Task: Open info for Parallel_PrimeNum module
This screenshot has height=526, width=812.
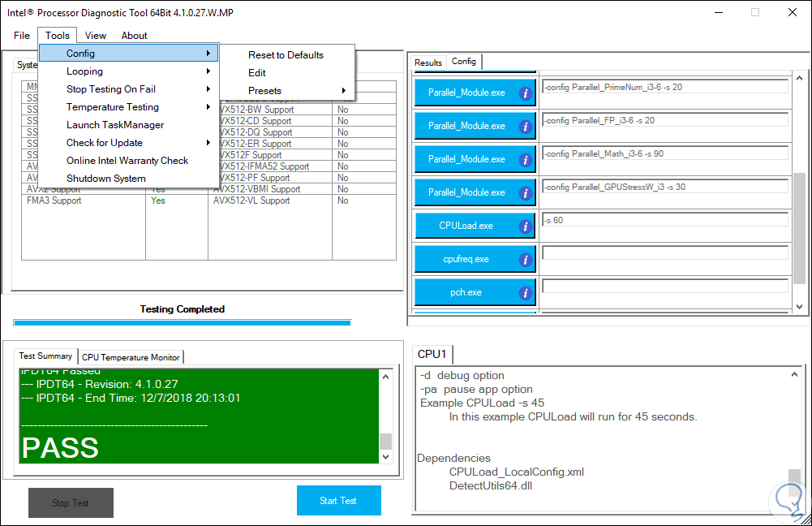Action: pyautogui.click(x=525, y=93)
